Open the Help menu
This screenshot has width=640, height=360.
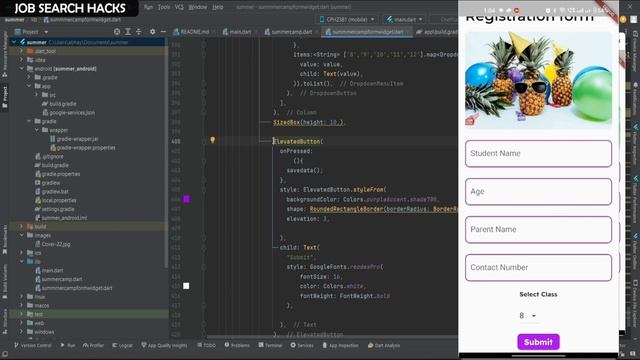(218, 7)
